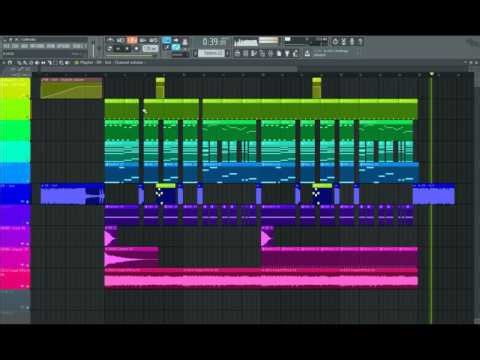Toggle the orange countdown-before-recording button
Image resolution: width=480 pixels, height=360 pixels.
[x=132, y=41]
